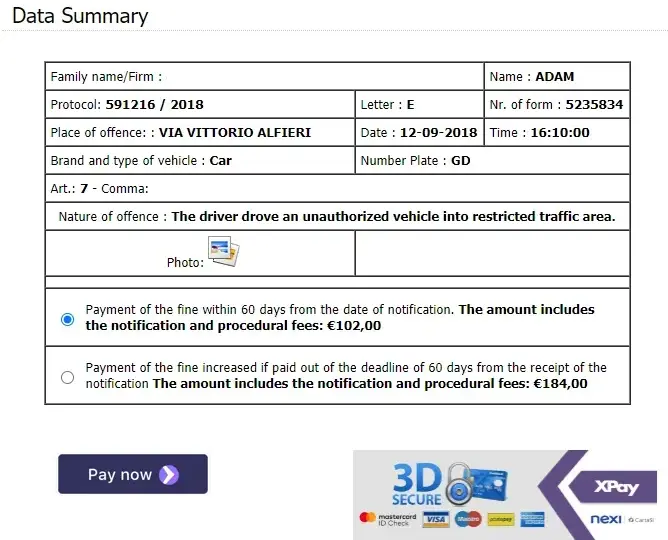Click the 3D Secure text logo
The width and height of the screenshot is (668, 540).
tap(417, 485)
